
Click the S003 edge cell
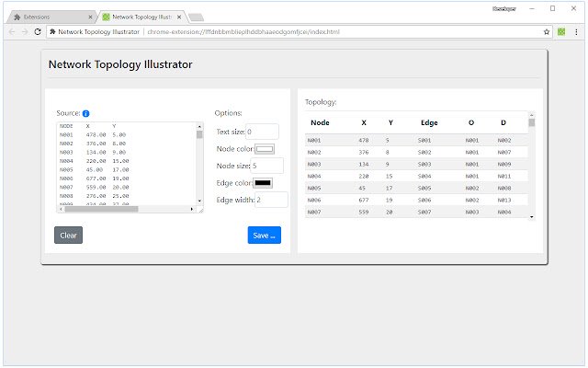(x=424, y=164)
